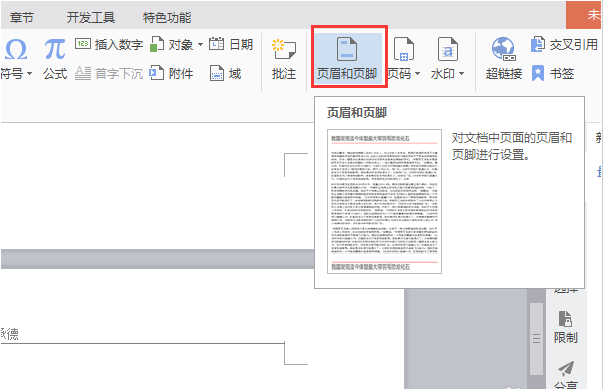604x389 pixels.
Task: Click the 插入数字 button
Action: tap(109, 45)
